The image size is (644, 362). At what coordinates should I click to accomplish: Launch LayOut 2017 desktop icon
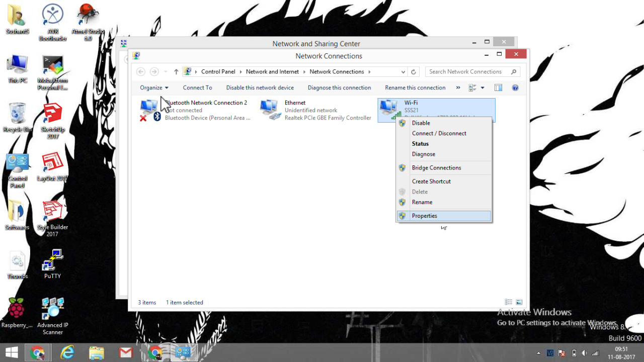coord(52,166)
